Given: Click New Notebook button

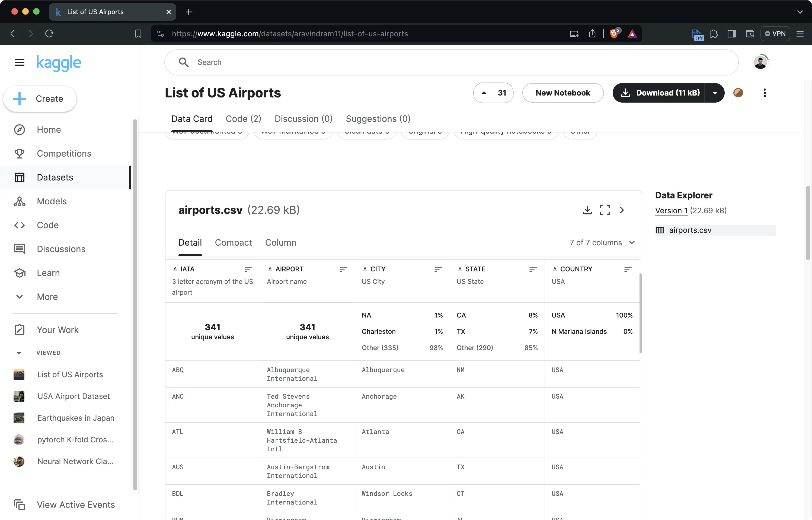Looking at the screenshot, I should pyautogui.click(x=563, y=93).
